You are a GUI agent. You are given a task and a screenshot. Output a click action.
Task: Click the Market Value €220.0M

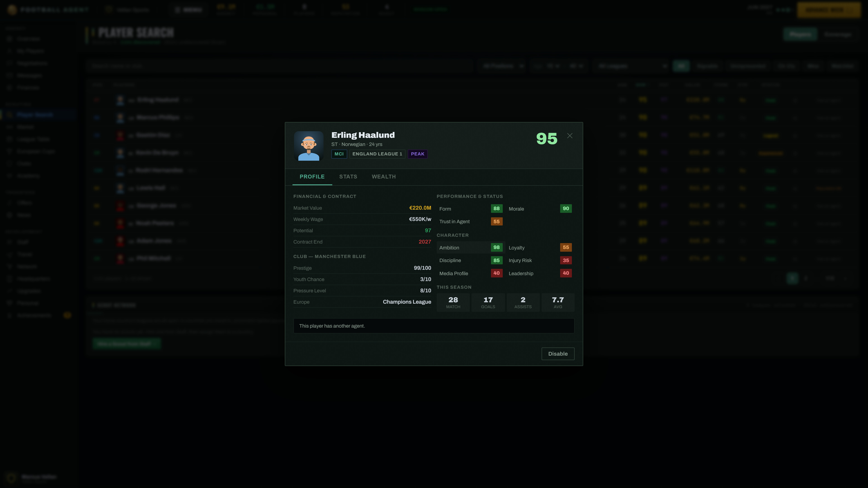pos(420,208)
